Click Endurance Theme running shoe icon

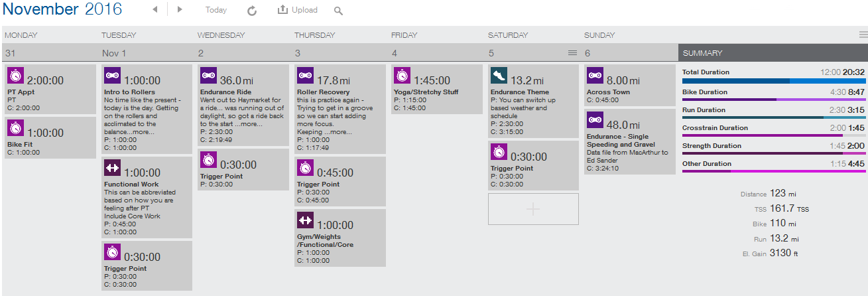pyautogui.click(x=499, y=76)
